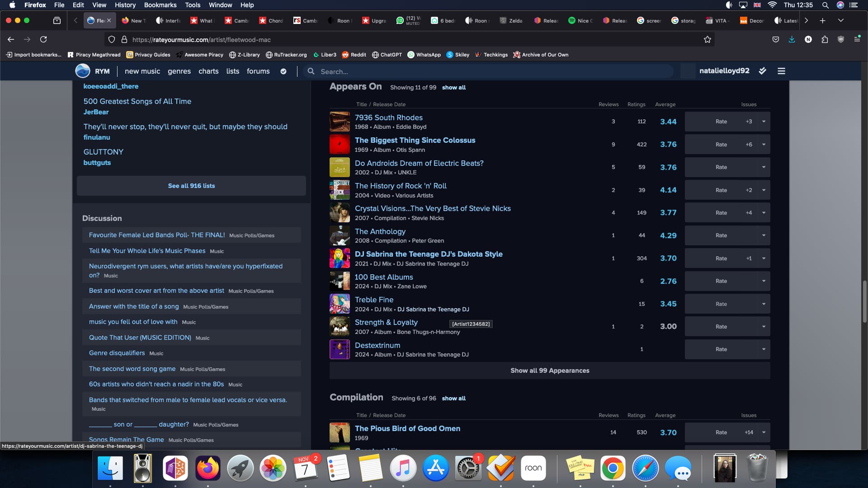Viewport: 868px width, 488px height.
Task: Open the list all tabs chevron
Action: (x=840, y=20)
